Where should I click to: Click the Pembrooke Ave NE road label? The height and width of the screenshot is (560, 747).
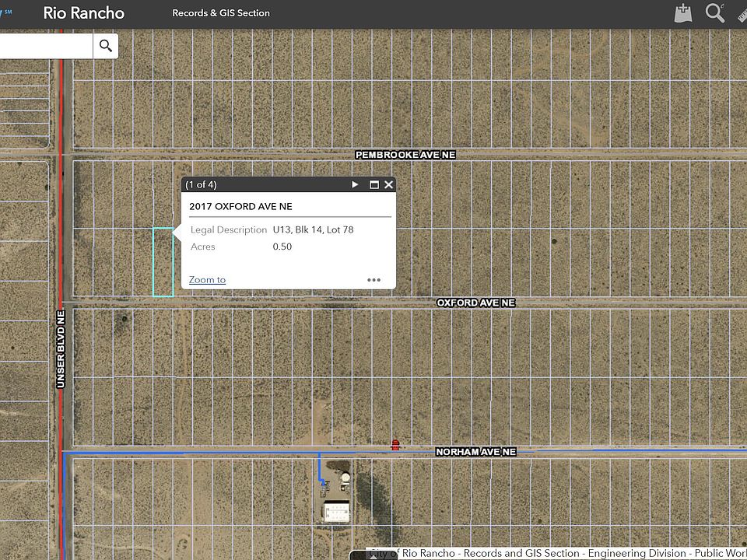click(x=405, y=155)
